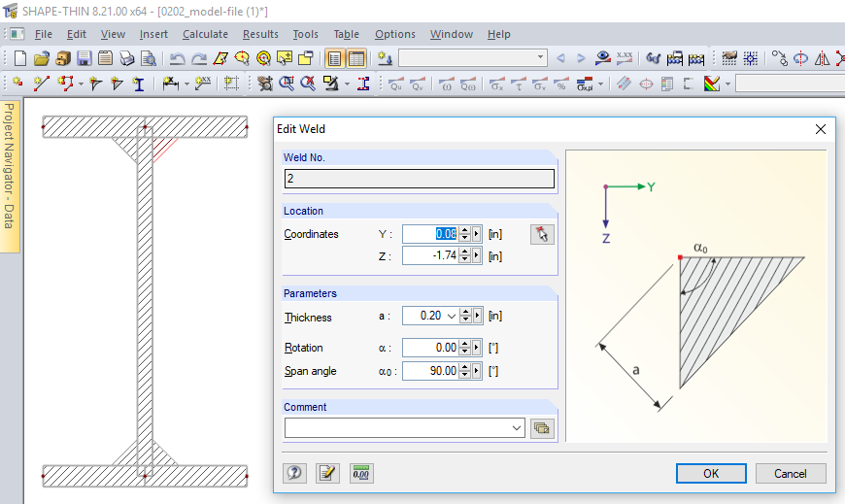This screenshot has width=845, height=504.
Task: Open the Tools menu
Action: tap(306, 34)
